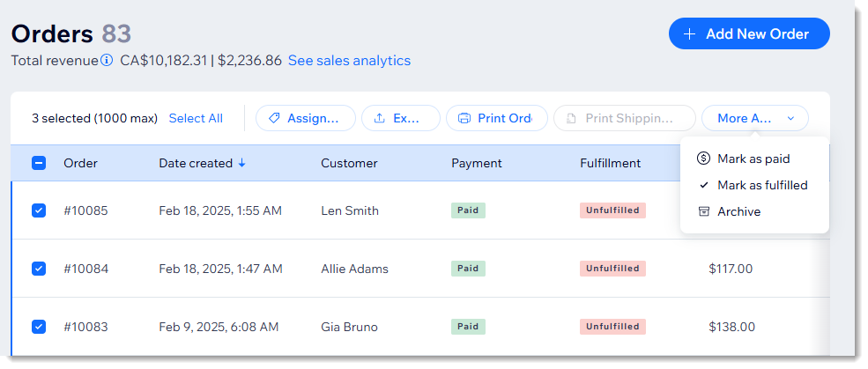Open order number #10084

85,269
